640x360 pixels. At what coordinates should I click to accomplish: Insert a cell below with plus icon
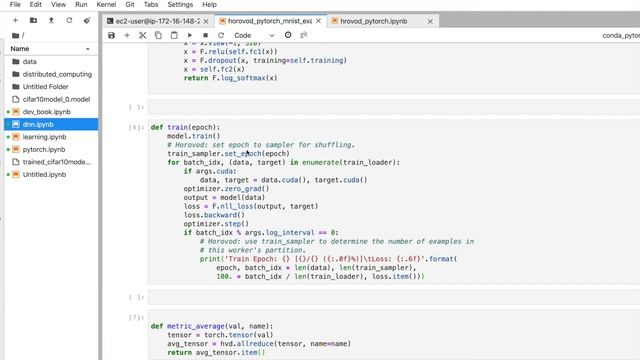tap(127, 36)
